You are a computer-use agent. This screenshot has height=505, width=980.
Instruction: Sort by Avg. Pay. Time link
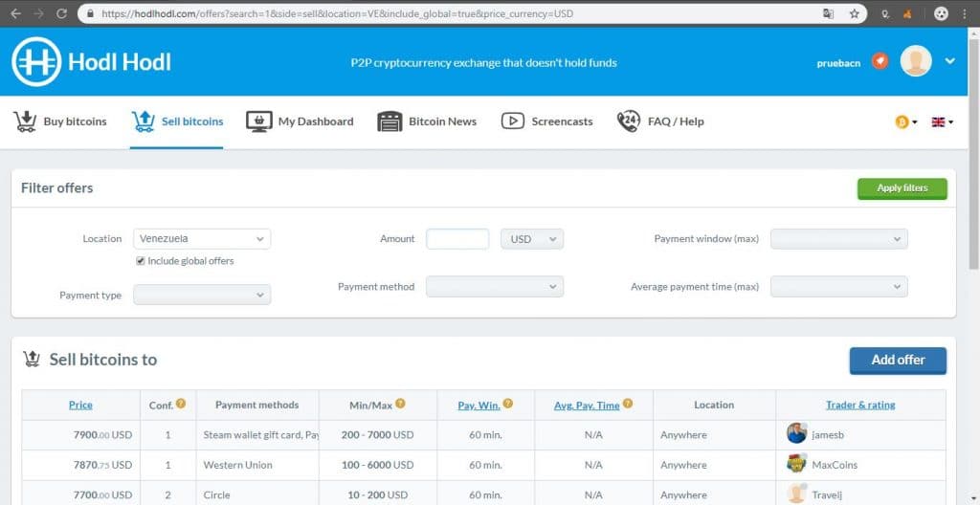587,405
